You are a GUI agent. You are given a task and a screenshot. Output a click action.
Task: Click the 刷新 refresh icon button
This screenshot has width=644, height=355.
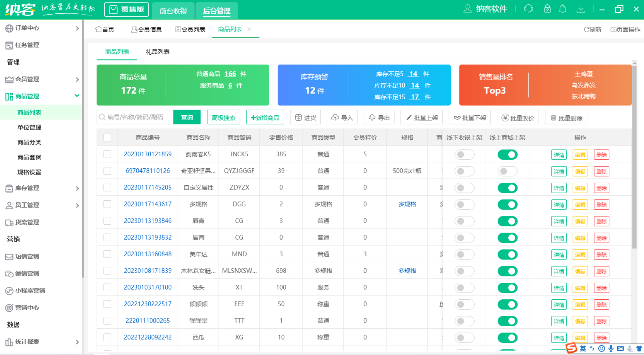pyautogui.click(x=593, y=30)
